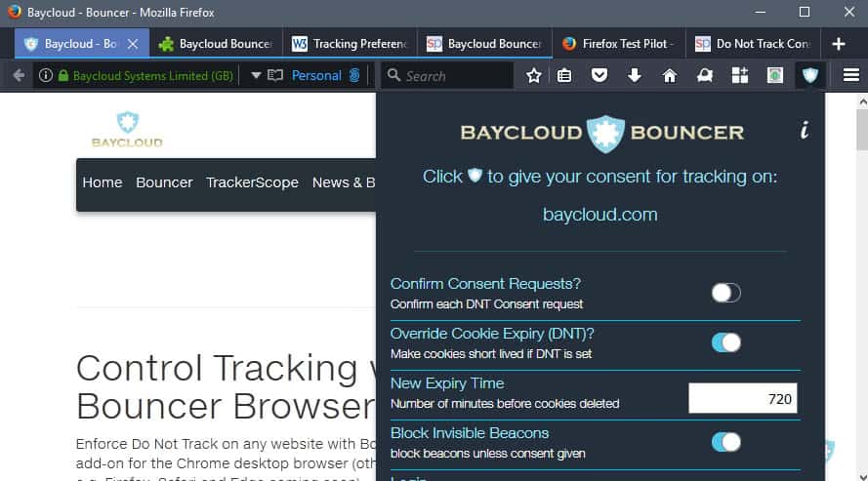Click scrollbar down arrow
This screenshot has width=868, height=481.
(x=862, y=475)
